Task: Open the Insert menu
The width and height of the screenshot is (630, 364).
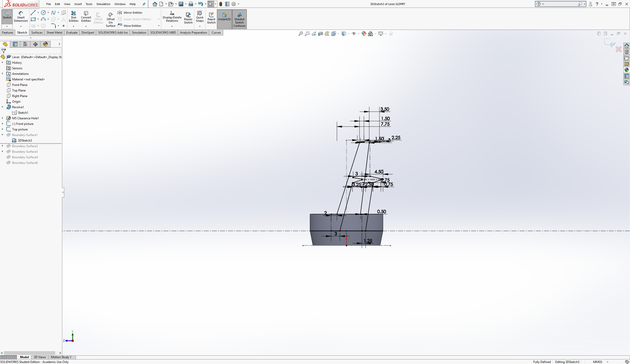Action: (x=78, y=4)
